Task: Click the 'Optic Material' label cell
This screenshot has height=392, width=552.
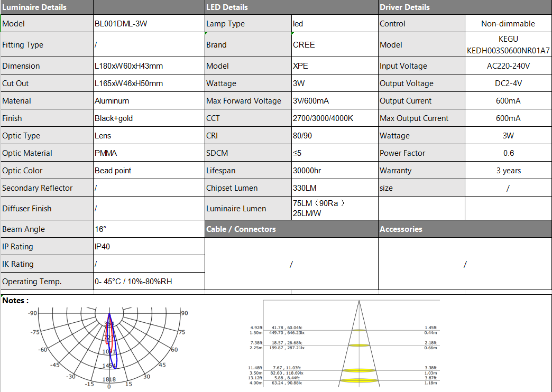Action: click(47, 153)
